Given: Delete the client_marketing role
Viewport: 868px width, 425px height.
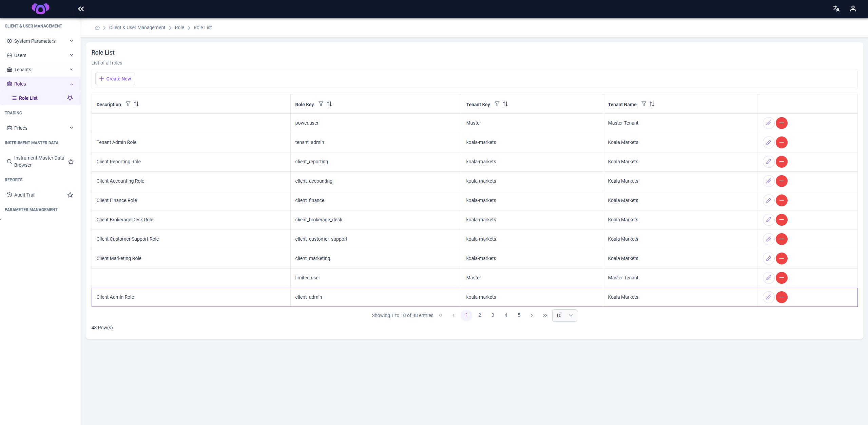Looking at the screenshot, I should coord(782,258).
